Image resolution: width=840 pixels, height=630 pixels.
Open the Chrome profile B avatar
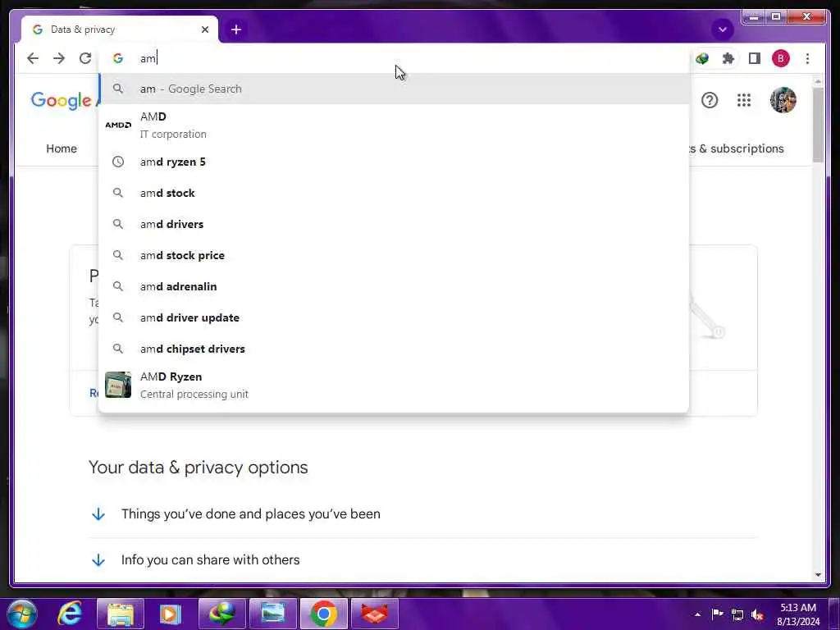click(781, 58)
